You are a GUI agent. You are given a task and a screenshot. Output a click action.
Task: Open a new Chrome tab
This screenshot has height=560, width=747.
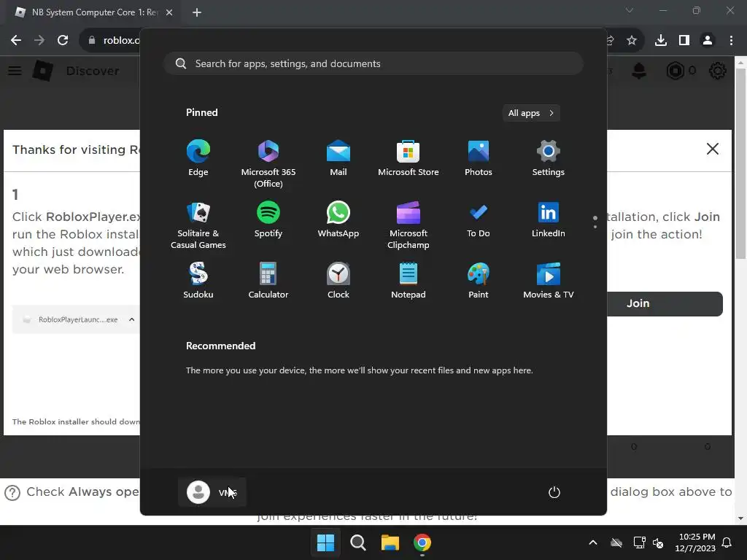coord(197,12)
